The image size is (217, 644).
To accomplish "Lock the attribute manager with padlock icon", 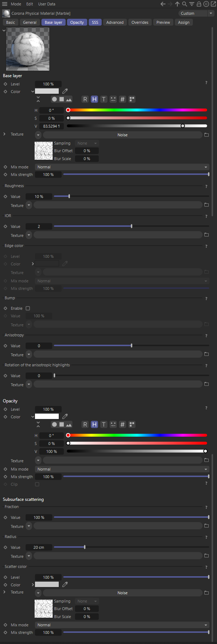I will 199,4.
